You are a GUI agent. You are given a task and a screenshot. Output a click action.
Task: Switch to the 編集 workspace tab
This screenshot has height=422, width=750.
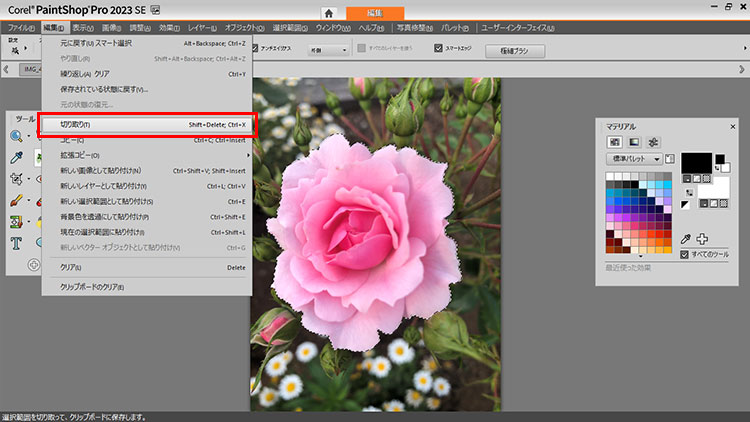click(377, 13)
